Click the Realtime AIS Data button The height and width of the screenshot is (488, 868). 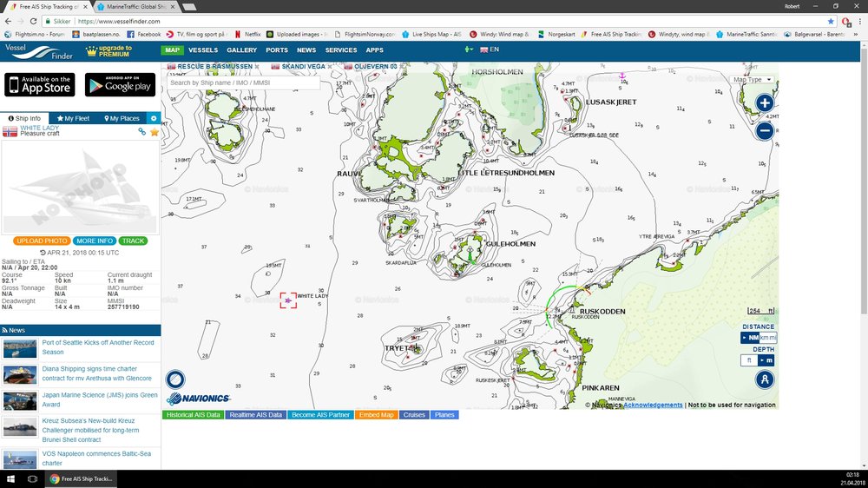(256, 415)
